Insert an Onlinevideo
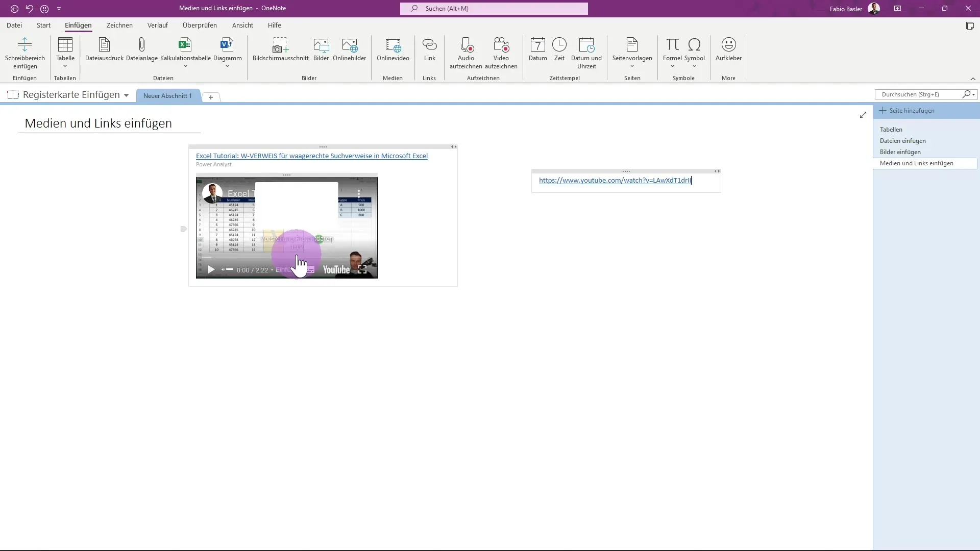Image resolution: width=980 pixels, height=551 pixels. coord(393,45)
